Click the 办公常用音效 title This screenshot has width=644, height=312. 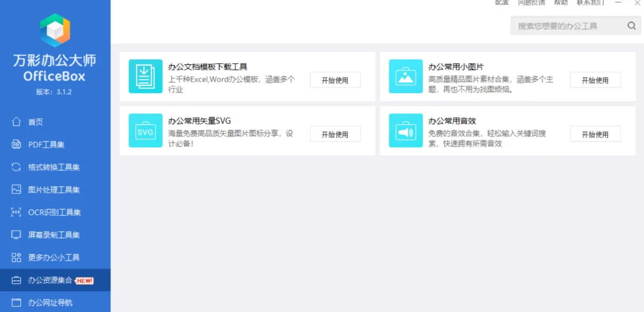452,121
